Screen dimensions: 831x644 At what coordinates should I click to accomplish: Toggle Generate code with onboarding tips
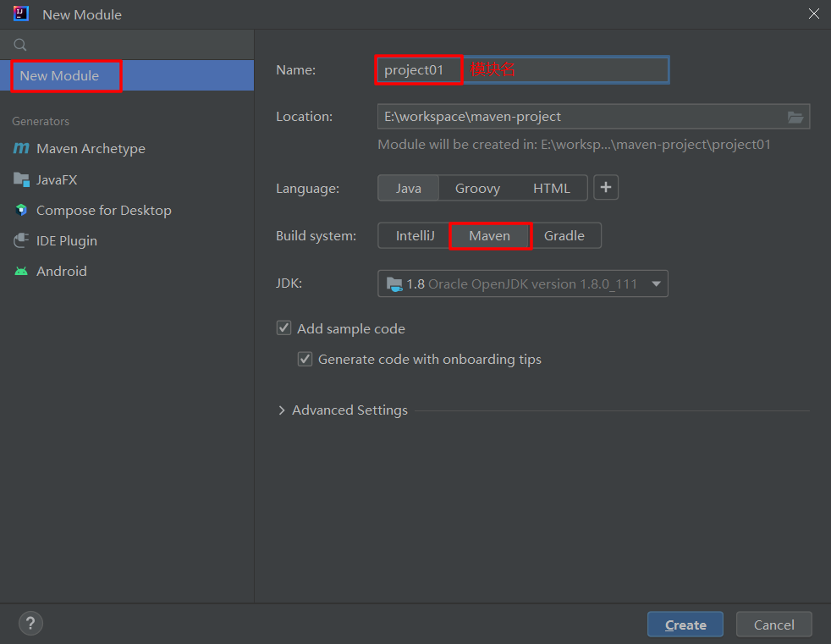(305, 359)
